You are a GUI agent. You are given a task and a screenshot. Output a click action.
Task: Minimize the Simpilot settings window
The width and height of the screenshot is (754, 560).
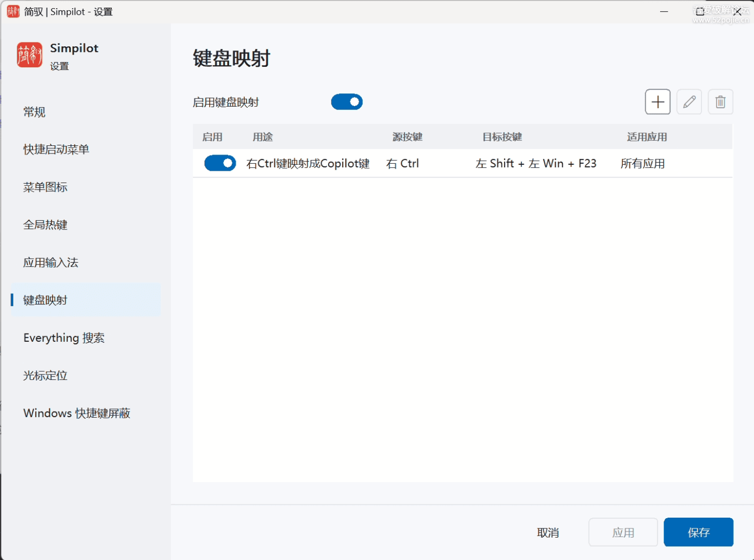click(664, 11)
